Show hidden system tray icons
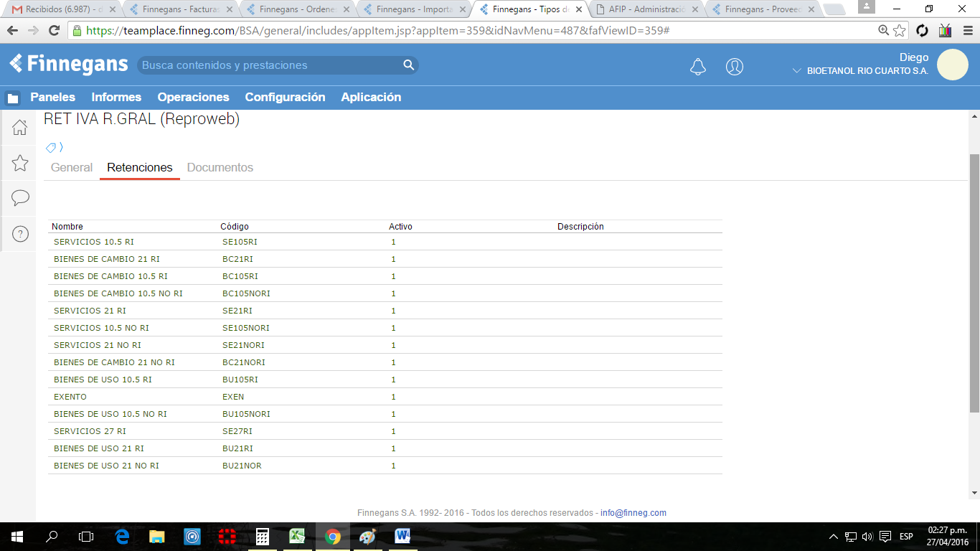The image size is (980, 551). coord(833,537)
